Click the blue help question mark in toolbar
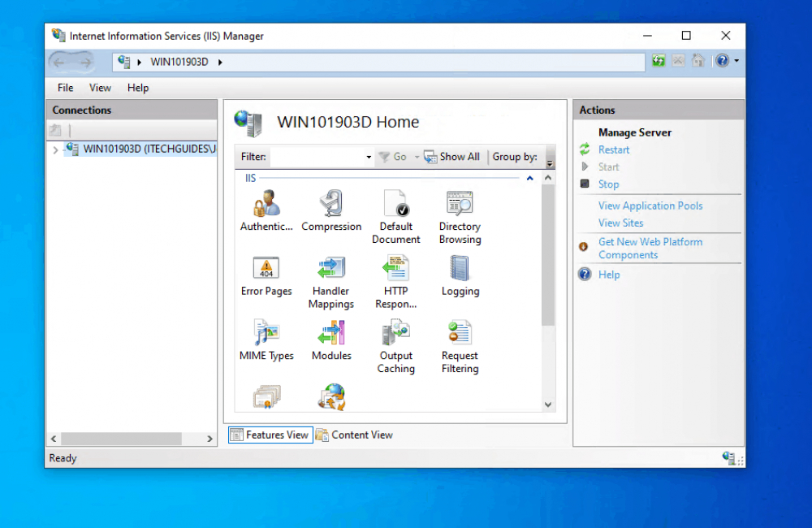 coord(722,61)
